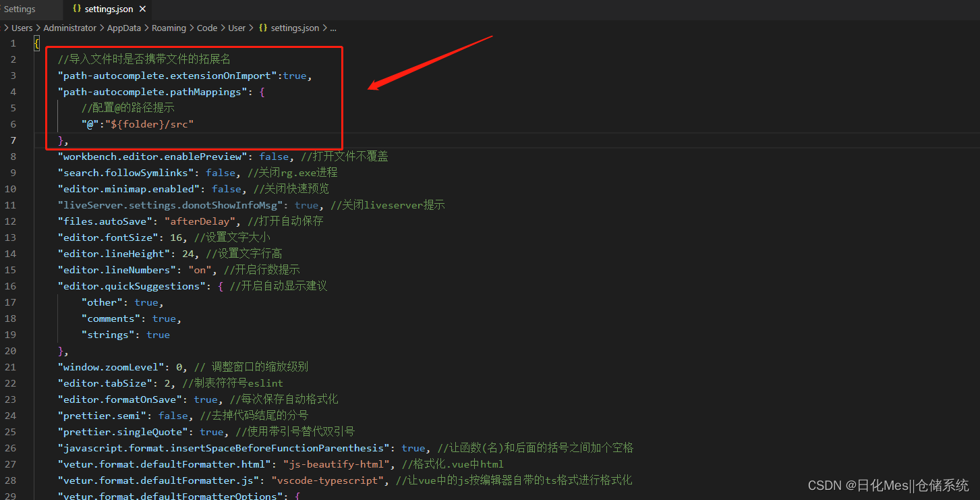Viewport: 980px width, 500px height.
Task: Click line number 7 in the gutter
Action: pos(13,140)
